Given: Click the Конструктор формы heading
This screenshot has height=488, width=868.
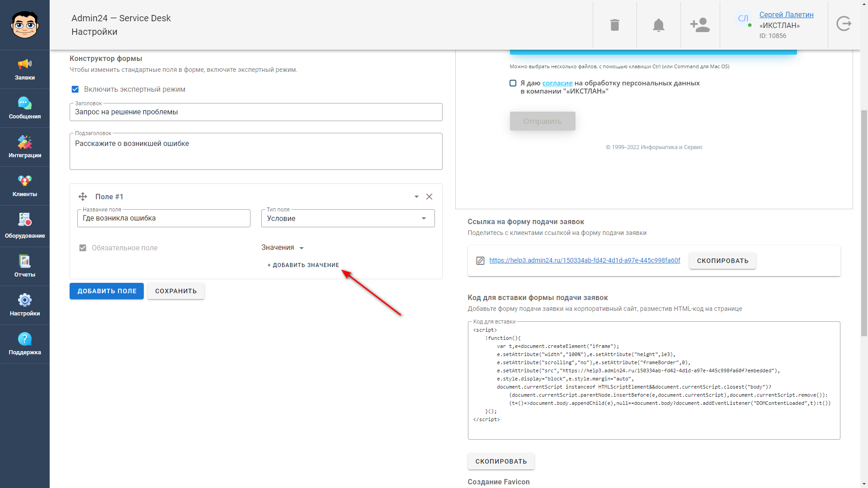Looking at the screenshot, I should 106,59.
